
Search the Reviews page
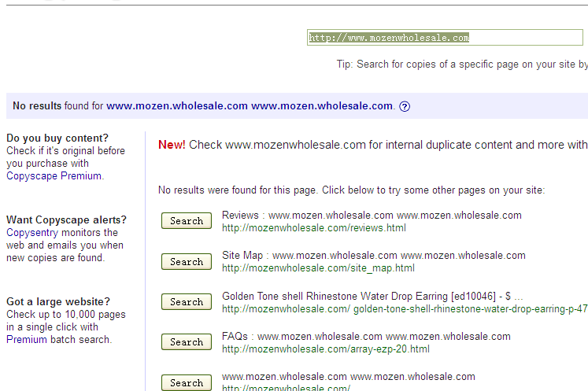187,220
